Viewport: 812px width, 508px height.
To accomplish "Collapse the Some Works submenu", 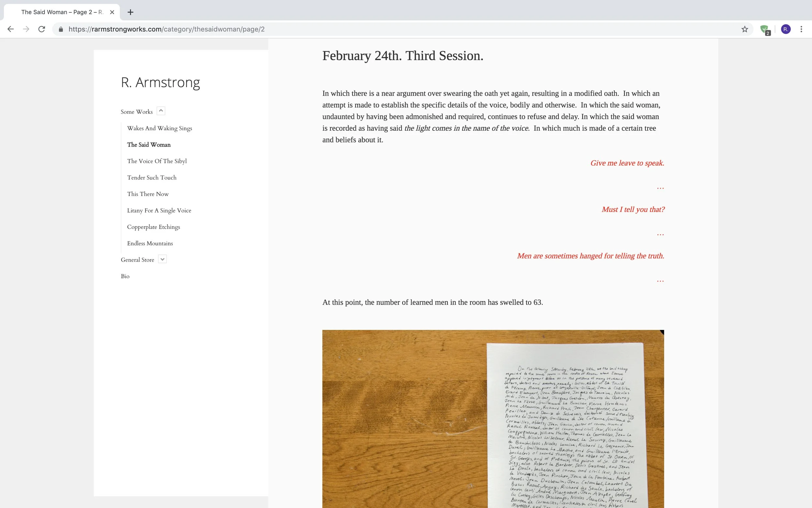I will [161, 111].
